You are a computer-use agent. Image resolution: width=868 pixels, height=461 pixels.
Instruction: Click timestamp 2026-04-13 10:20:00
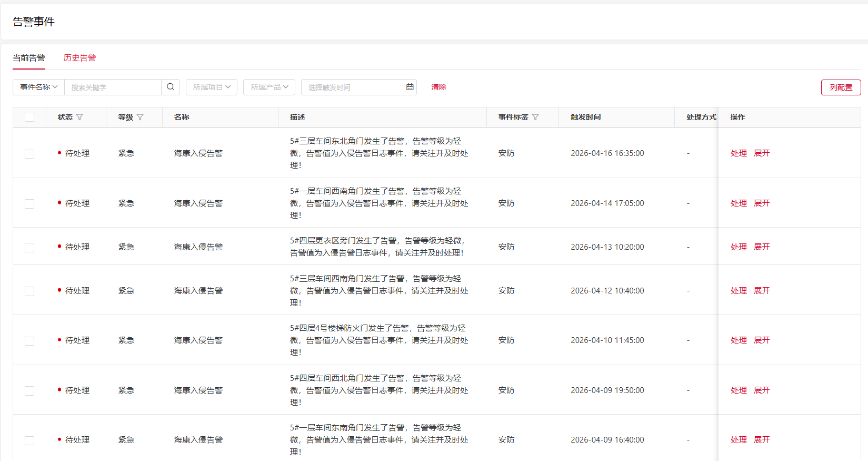click(x=607, y=247)
